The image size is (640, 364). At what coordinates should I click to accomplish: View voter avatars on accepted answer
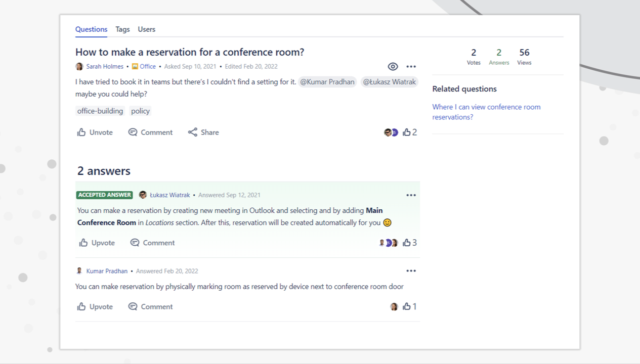[x=389, y=243]
